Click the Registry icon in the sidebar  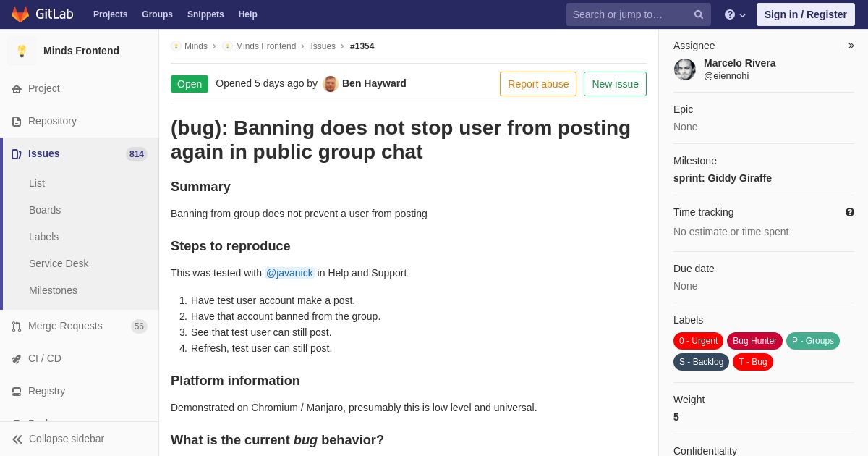pyautogui.click(x=17, y=392)
